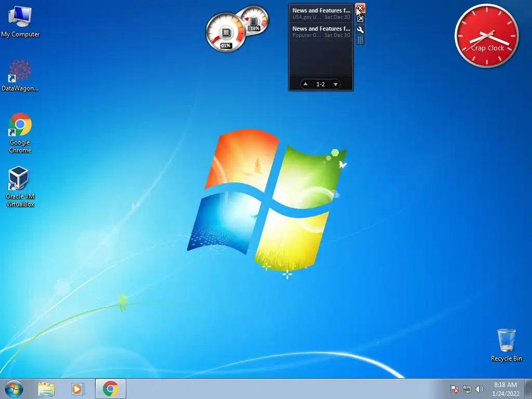The height and width of the screenshot is (399, 532).
Task: Click the CPU usage meter gadget dial
Action: coord(225,33)
